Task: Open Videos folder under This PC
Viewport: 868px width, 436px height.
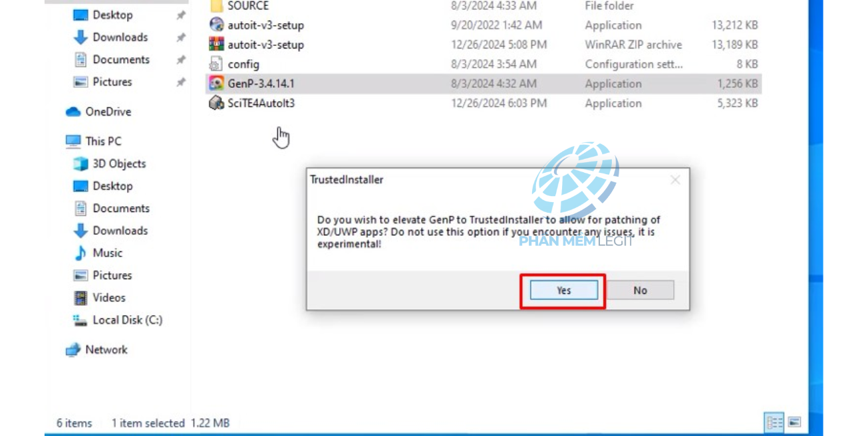Action: click(x=100, y=297)
